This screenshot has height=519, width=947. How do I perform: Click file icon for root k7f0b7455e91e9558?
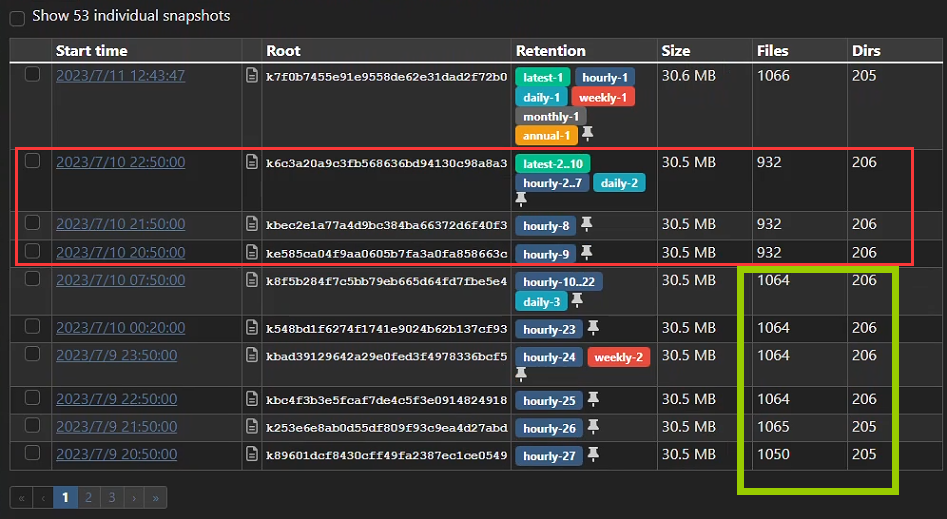tap(253, 76)
